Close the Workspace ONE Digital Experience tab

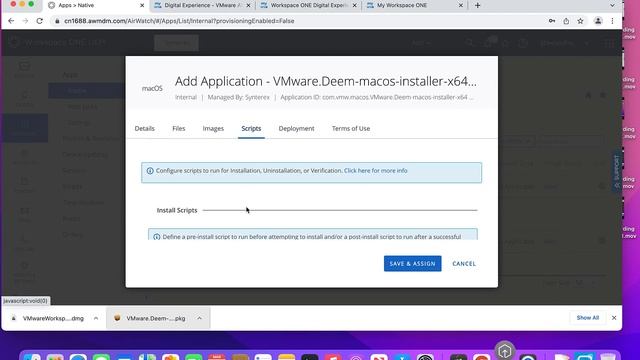tap(354, 5)
